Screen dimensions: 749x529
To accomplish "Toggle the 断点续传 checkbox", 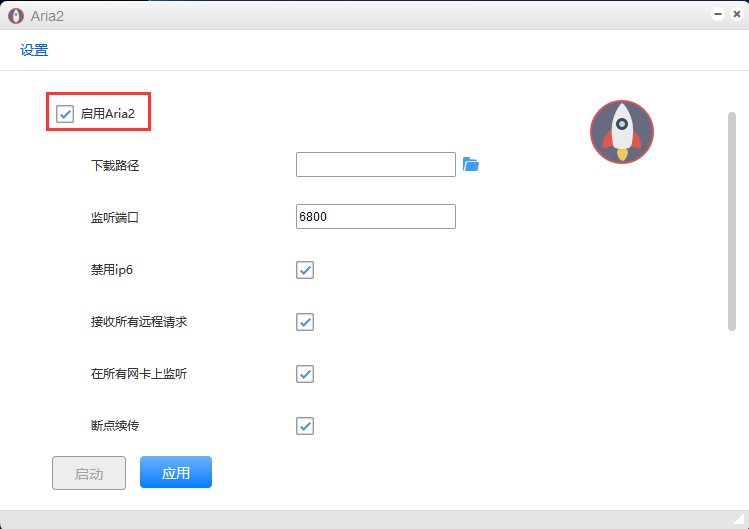I will pyautogui.click(x=305, y=426).
